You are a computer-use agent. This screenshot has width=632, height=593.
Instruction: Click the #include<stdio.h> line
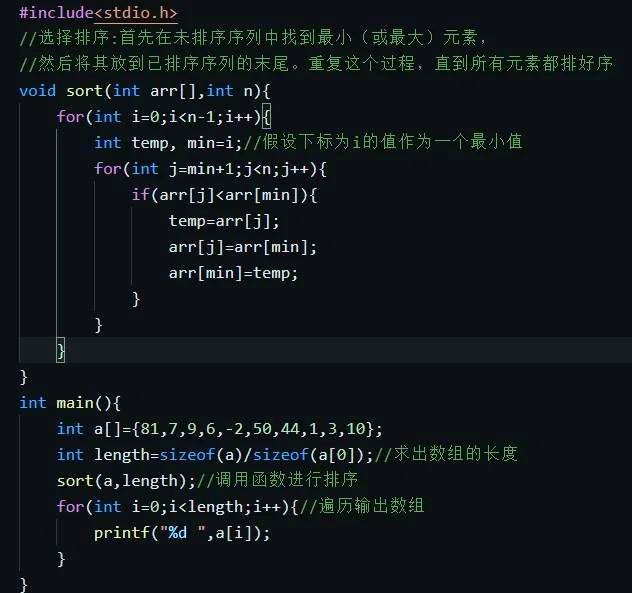pos(98,13)
